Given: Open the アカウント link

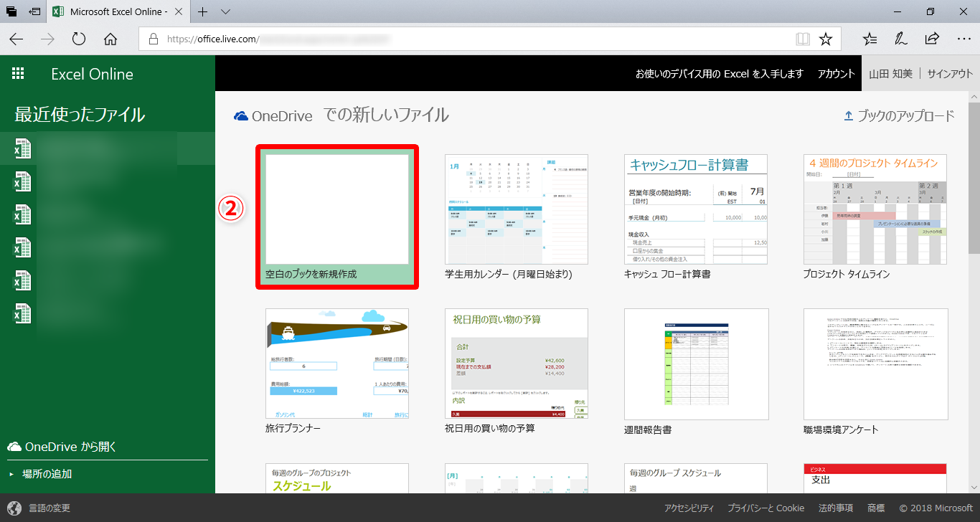Looking at the screenshot, I should coord(837,74).
